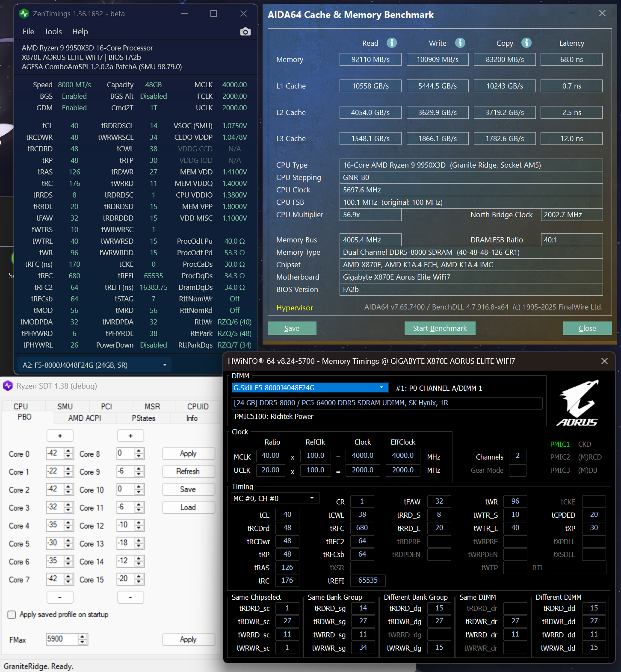Click Save in the AIDA64 benchmark window
This screenshot has height=672, width=621.
[x=292, y=328]
